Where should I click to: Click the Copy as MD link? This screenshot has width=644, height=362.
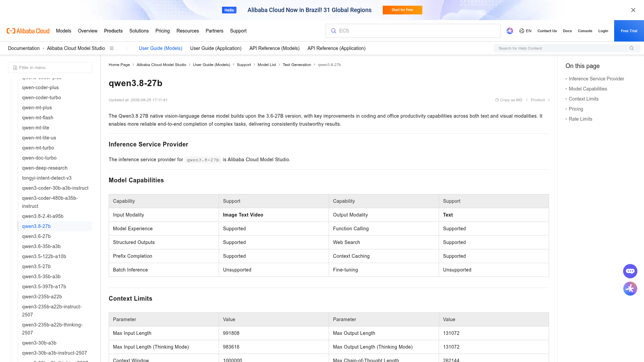coord(511,100)
